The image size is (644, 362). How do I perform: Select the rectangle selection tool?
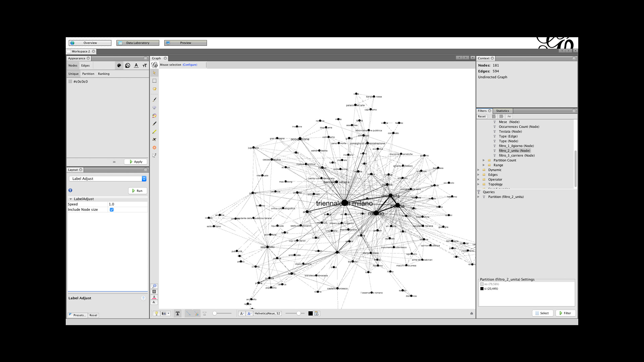[x=154, y=81]
